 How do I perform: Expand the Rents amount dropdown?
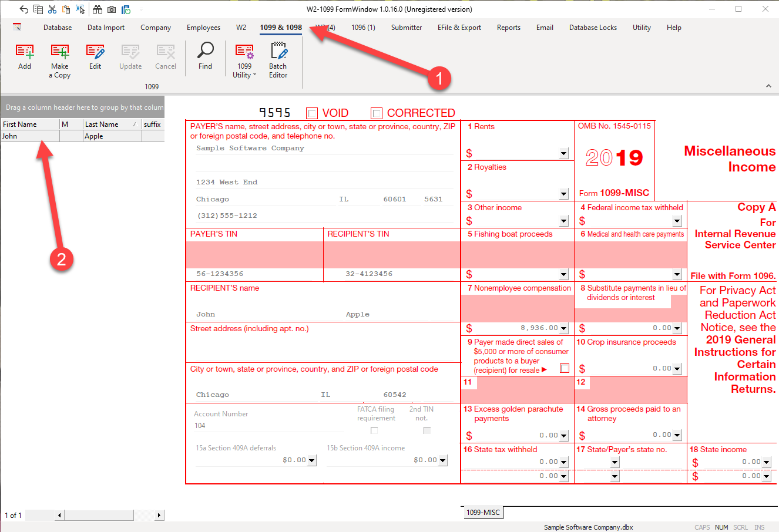click(x=563, y=153)
